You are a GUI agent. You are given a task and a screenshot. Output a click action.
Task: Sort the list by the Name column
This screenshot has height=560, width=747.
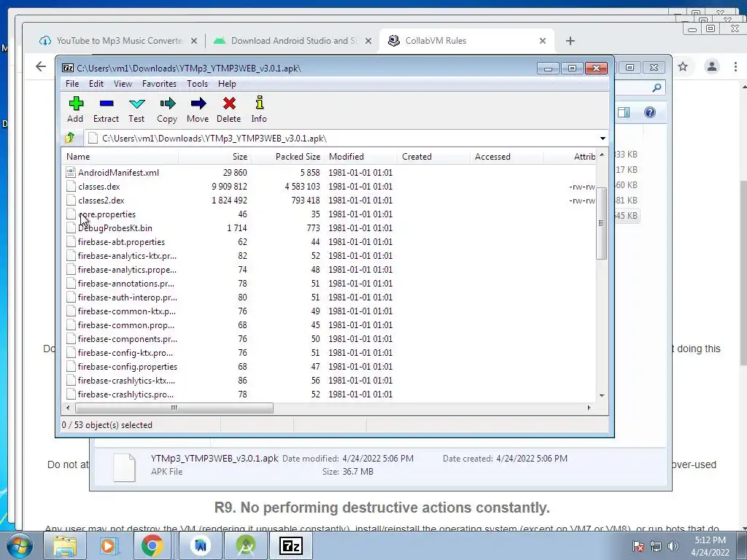click(x=120, y=157)
